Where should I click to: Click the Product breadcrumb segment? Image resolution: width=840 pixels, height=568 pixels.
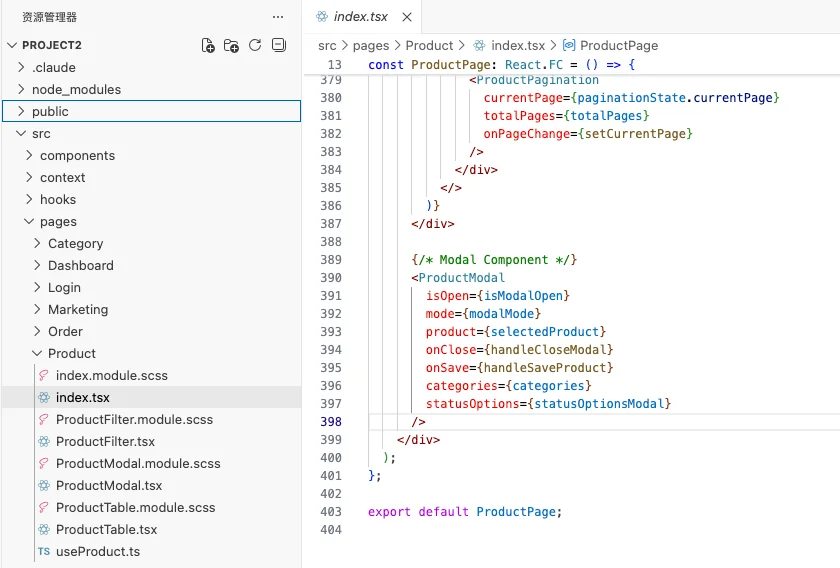pos(429,45)
